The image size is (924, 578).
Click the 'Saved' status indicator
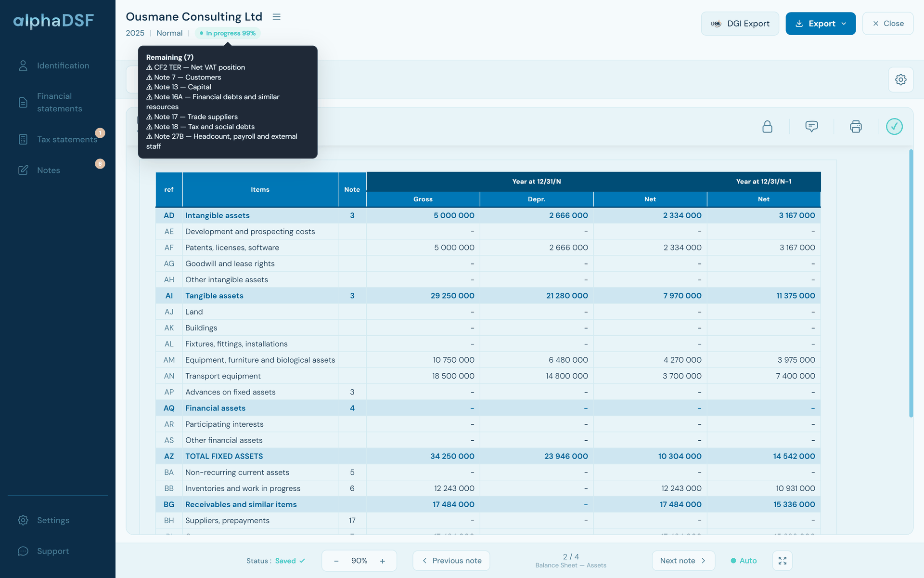[x=290, y=561]
